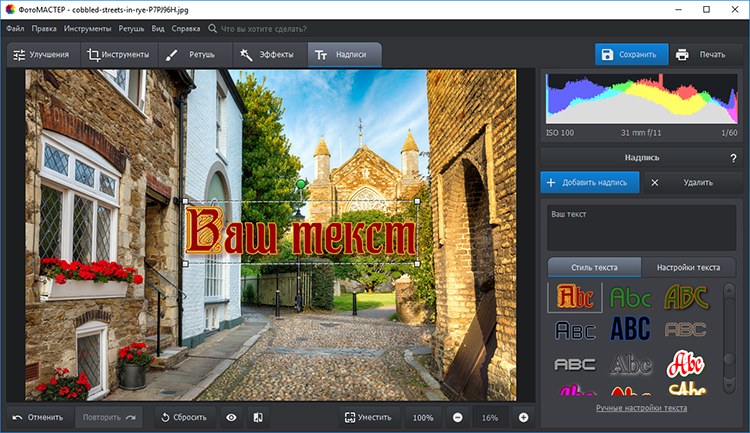Click the Уместить fit-to-screen button
750x433 pixels.
[370, 417]
